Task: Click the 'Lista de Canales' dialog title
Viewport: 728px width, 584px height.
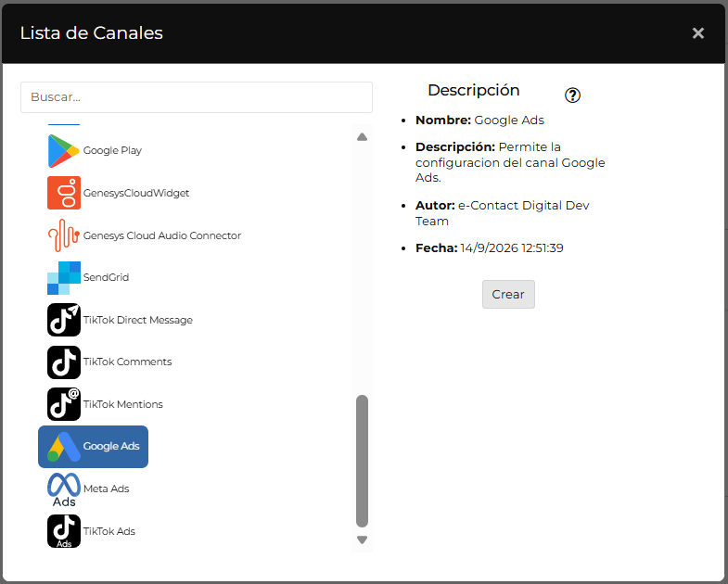Action: point(92,33)
